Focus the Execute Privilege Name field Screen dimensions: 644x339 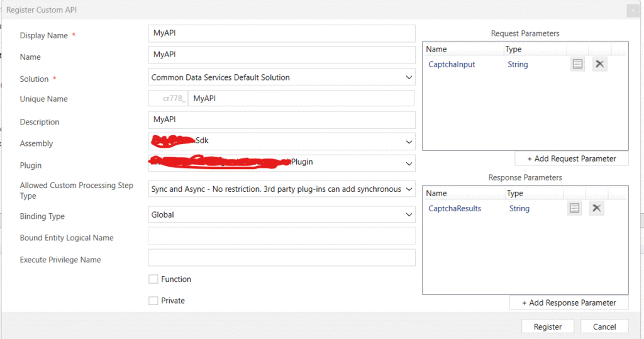pyautogui.click(x=282, y=258)
